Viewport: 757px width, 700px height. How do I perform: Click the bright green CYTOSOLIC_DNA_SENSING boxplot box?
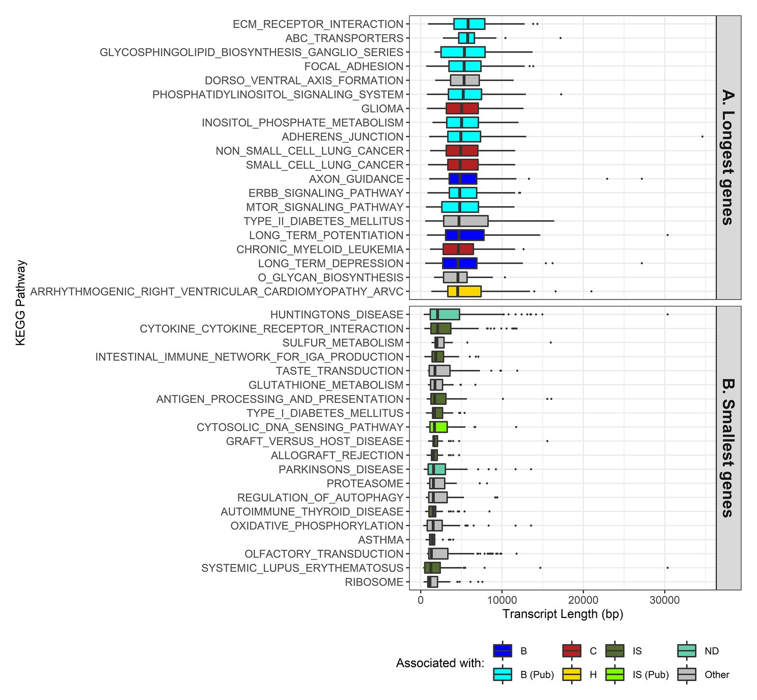pyautogui.click(x=438, y=427)
